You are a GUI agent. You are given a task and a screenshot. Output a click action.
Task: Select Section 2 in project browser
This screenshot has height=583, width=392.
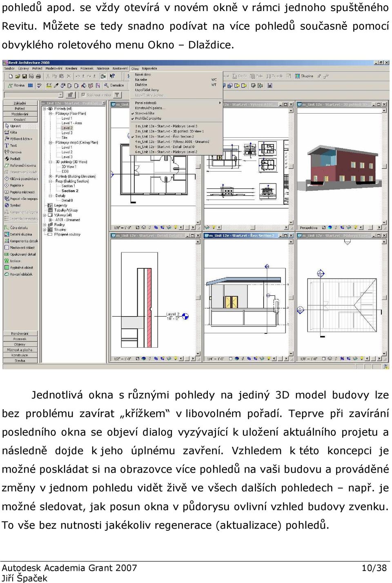(x=70, y=191)
